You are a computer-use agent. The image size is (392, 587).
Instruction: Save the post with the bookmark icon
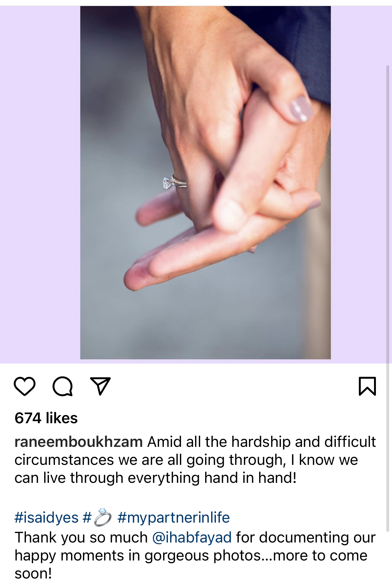pyautogui.click(x=367, y=386)
